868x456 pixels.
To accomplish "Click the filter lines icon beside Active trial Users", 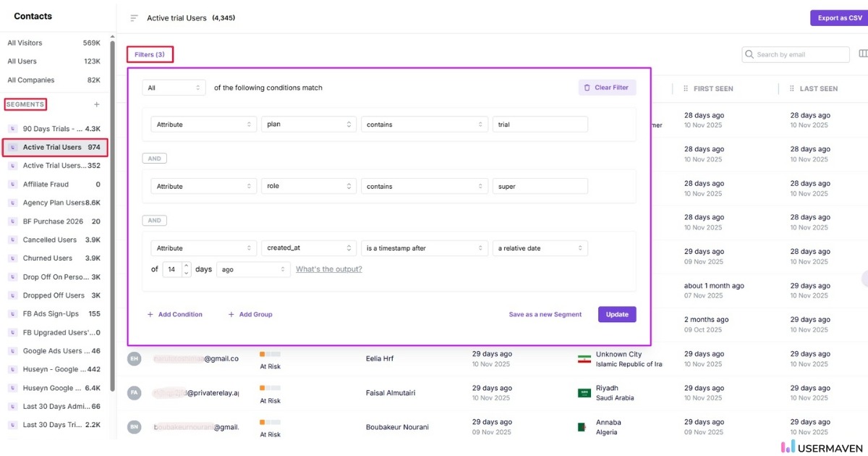I will (x=134, y=17).
